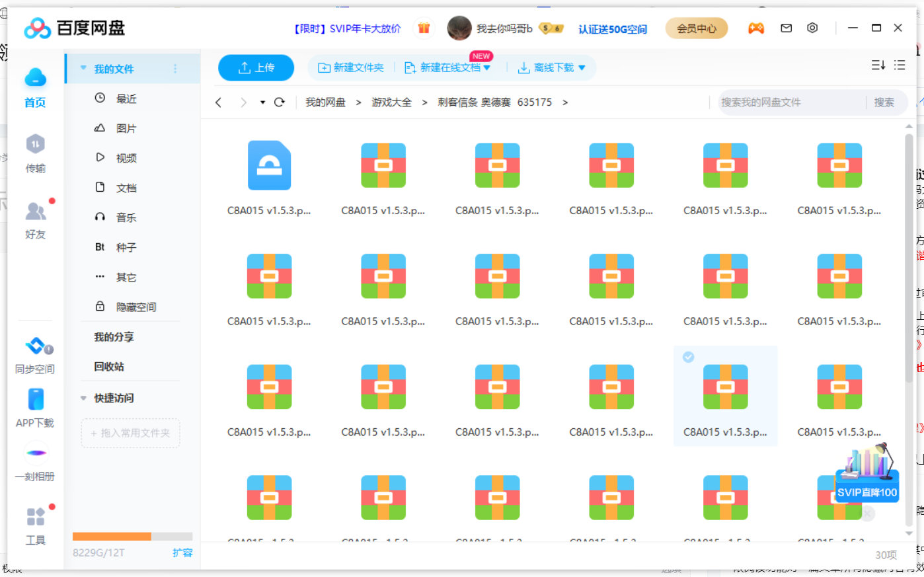
Task: Open 我的分享
Action: click(x=114, y=337)
